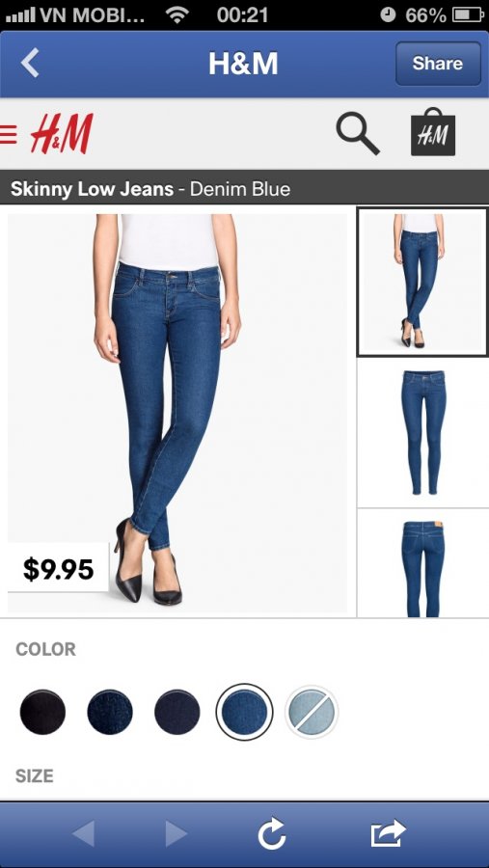
Task: Open the H&M shopping bag
Action: point(433,132)
